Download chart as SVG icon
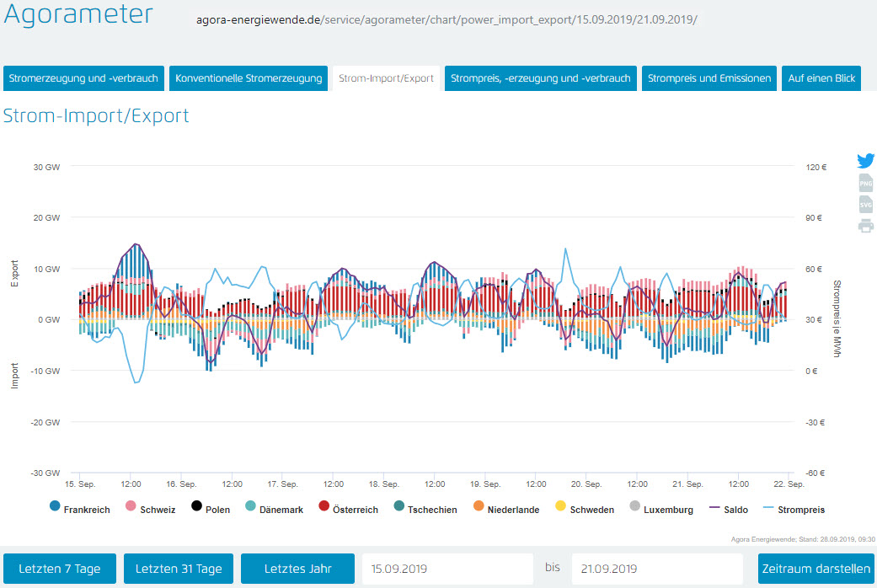 pos(865,204)
